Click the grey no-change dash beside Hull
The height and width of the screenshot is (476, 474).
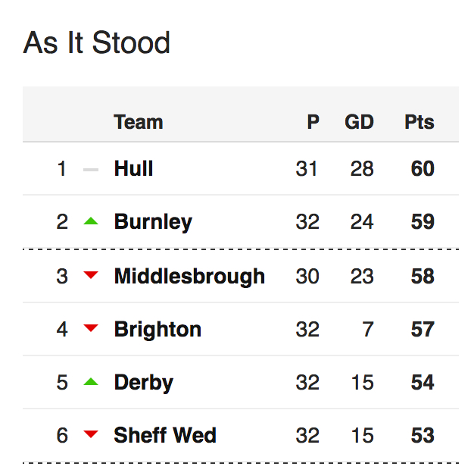click(x=91, y=170)
